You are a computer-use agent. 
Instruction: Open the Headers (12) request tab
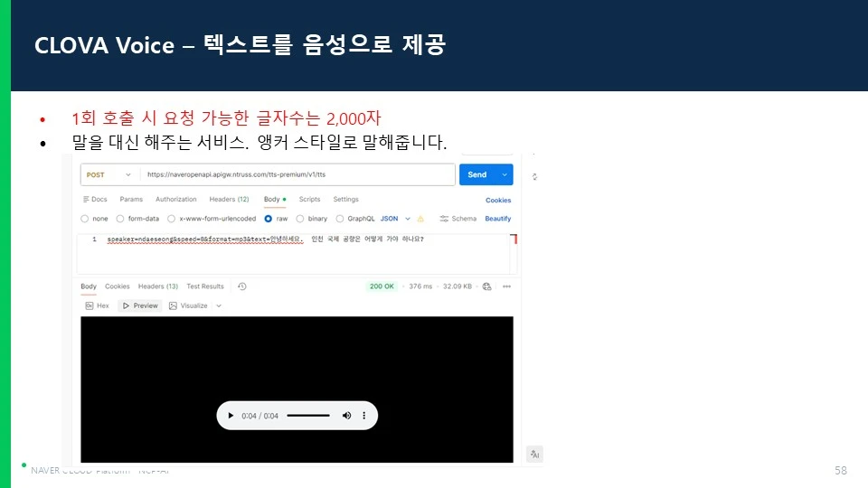click(x=229, y=199)
